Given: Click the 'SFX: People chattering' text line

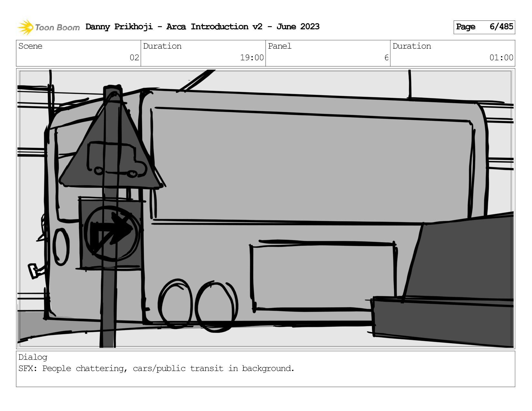Looking at the screenshot, I should point(156,368).
